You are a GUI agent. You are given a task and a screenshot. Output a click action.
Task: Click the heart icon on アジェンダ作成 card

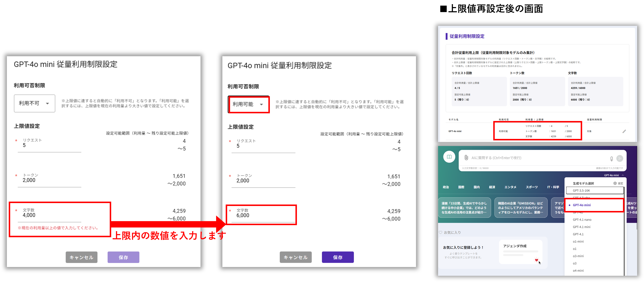coord(536,260)
